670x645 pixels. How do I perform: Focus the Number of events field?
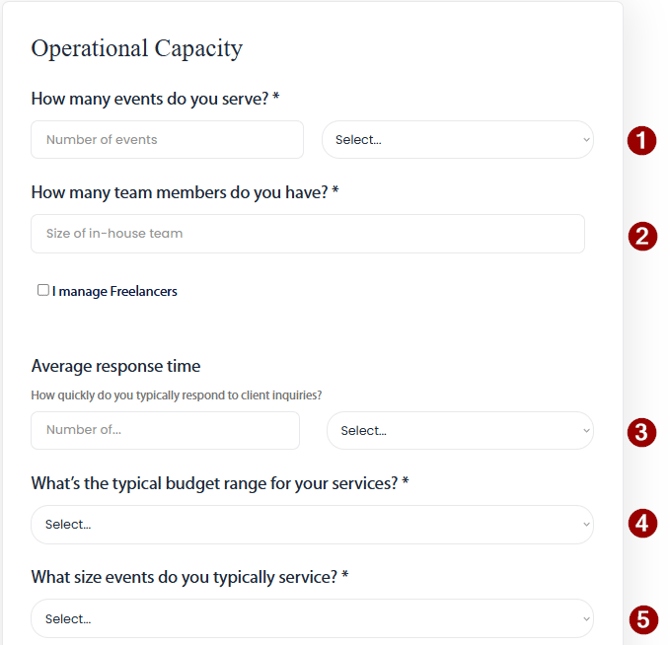[x=167, y=140]
